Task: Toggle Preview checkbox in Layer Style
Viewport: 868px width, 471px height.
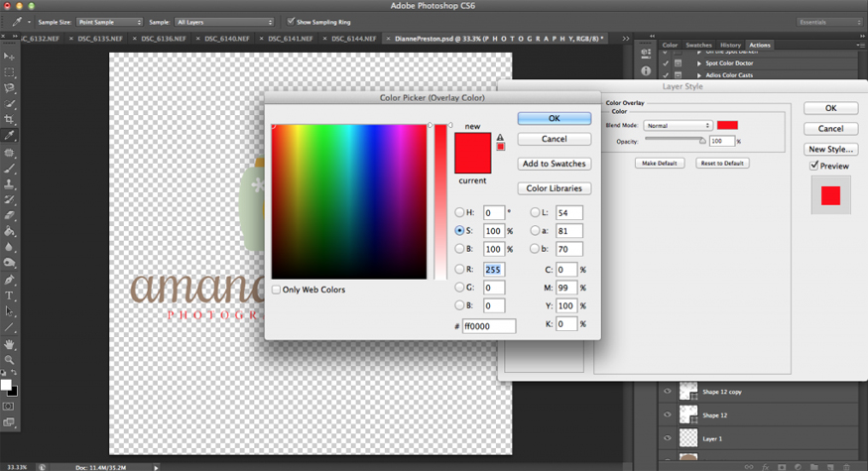Action: point(814,166)
